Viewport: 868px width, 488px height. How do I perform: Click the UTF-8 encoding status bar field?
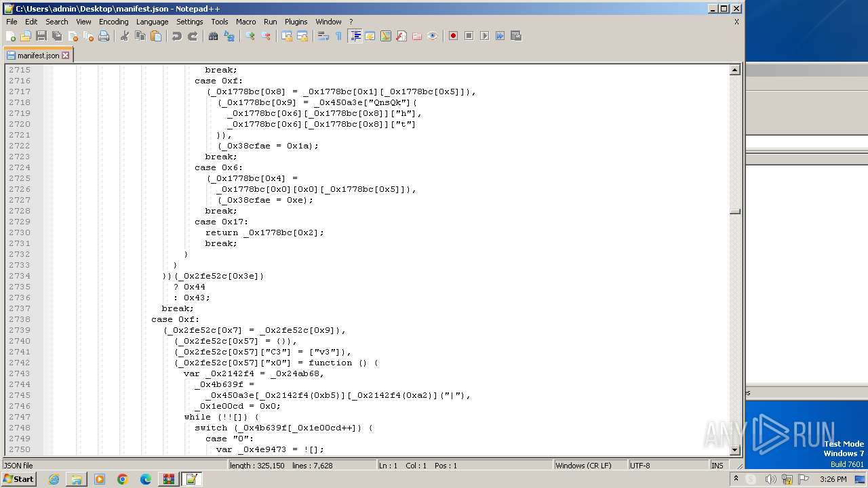coord(668,466)
